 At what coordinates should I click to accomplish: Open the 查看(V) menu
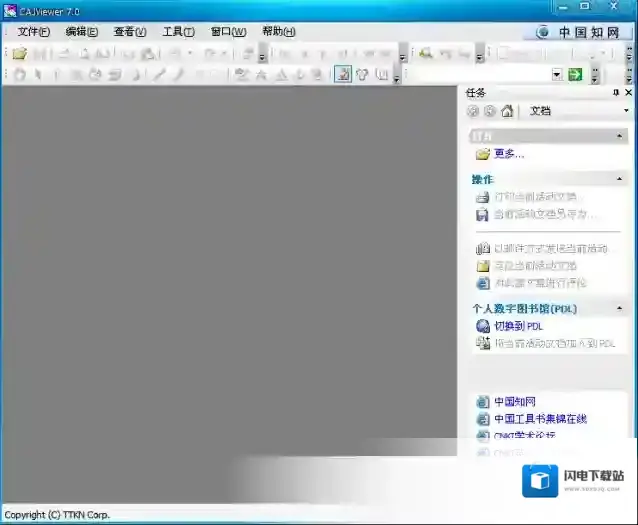130,31
